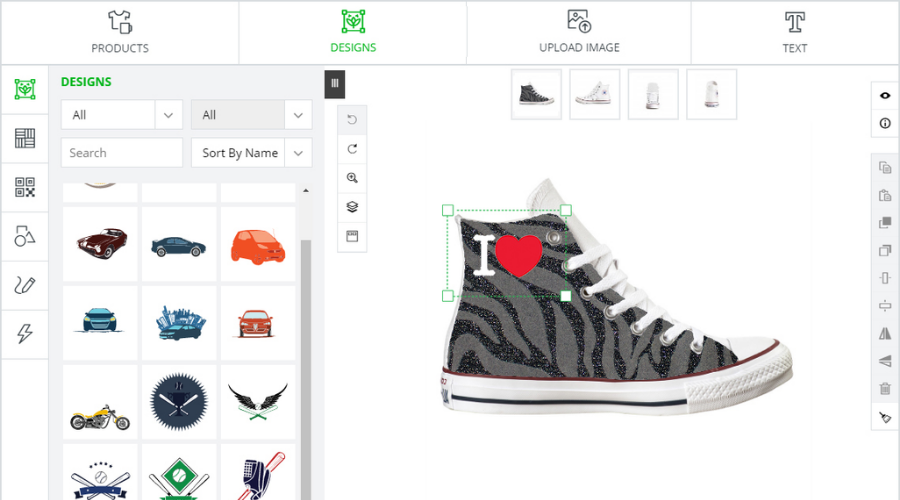
Task: Flip the design horizontally
Action: coord(885,334)
